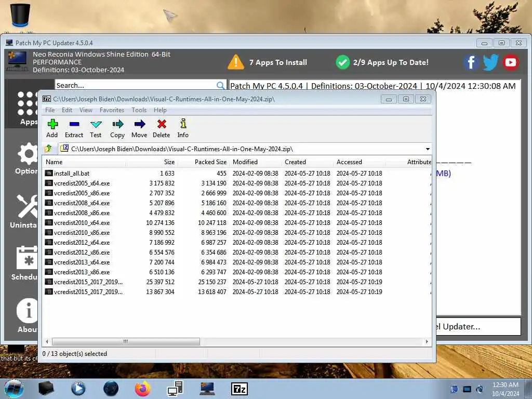
Task: Expand the 7-Zip address path dropdown
Action: (428, 149)
